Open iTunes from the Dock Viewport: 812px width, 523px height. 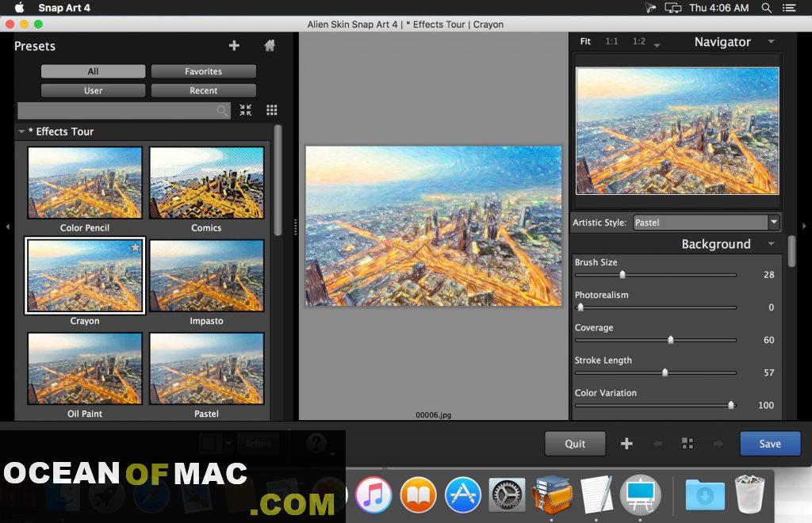[373, 495]
